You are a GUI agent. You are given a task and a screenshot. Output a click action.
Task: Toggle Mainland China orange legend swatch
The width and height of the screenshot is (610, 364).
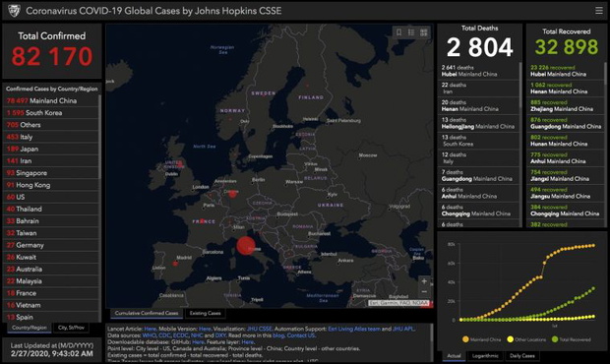[465, 339]
